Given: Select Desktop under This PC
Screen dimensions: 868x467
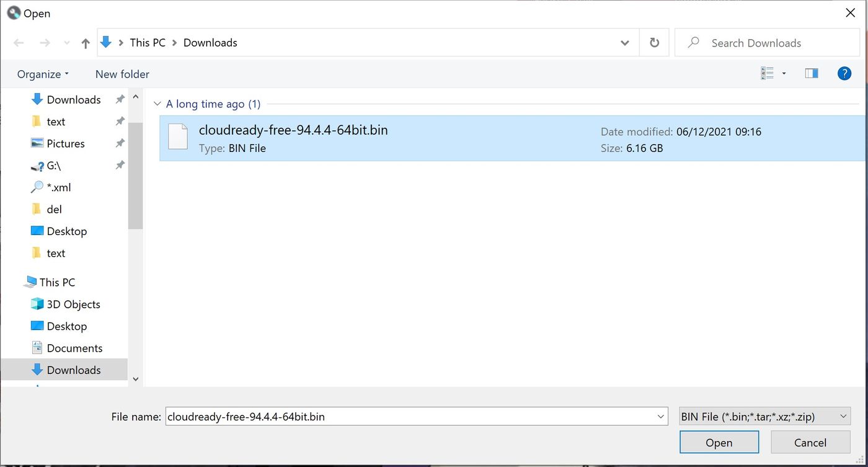Looking at the screenshot, I should tap(66, 326).
